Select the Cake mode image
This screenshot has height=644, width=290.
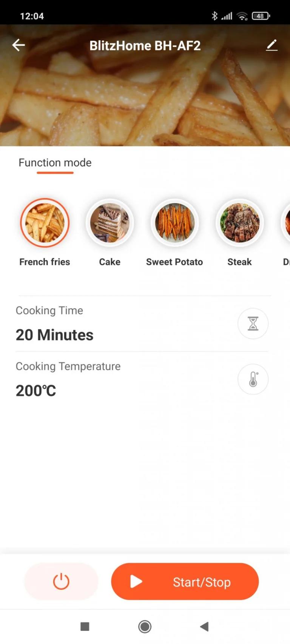tap(110, 223)
